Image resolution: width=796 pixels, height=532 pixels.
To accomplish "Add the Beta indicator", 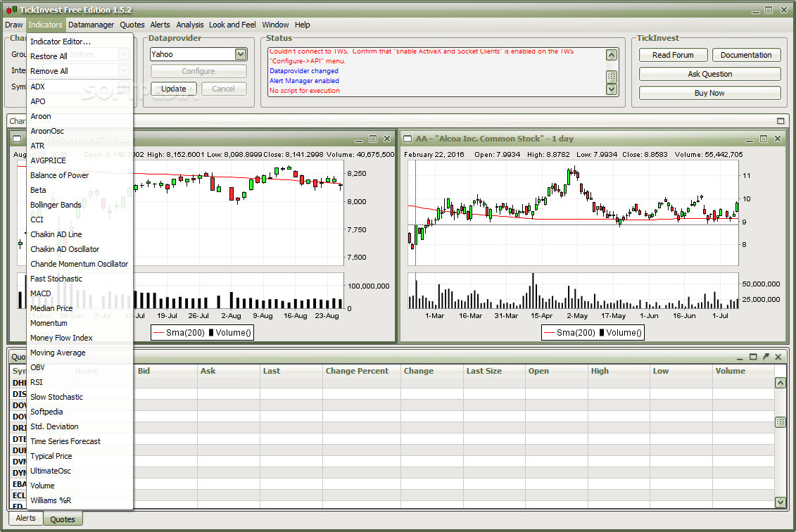I will pos(80,190).
